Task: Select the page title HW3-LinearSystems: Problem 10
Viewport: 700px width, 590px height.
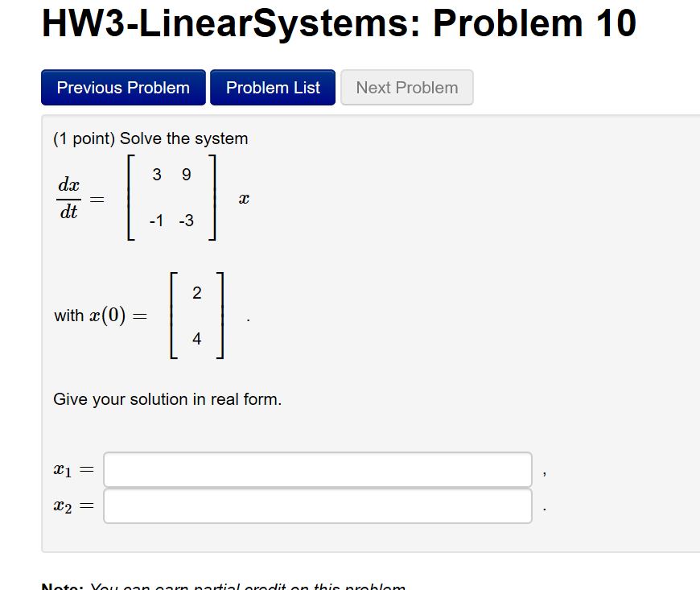Action: pos(338,23)
